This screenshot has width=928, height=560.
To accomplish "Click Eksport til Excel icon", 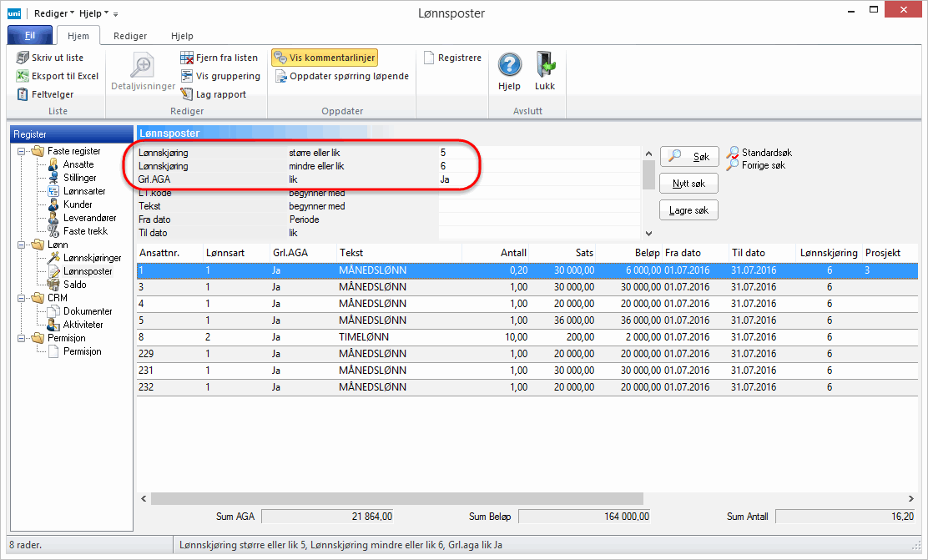I will (x=23, y=76).
